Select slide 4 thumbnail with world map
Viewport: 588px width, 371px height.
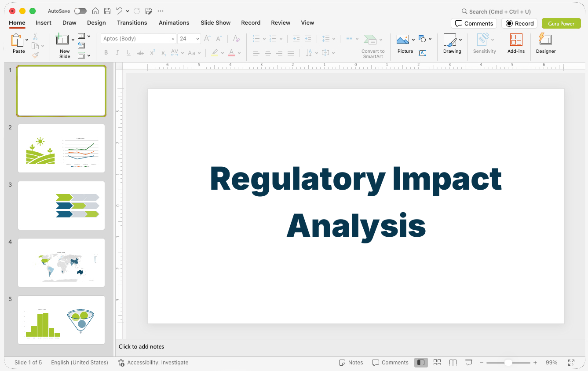pos(61,263)
